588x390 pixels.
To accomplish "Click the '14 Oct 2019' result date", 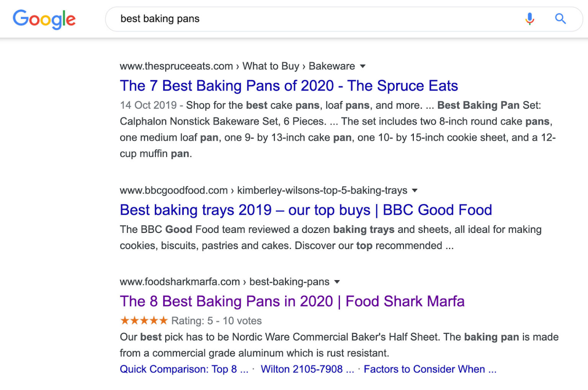I will [148, 105].
